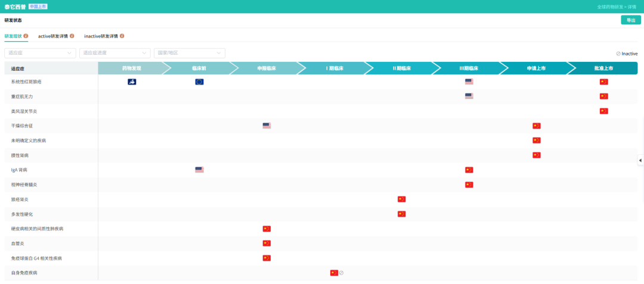
Task: Click the US flag in IgA 肾病 row
Action: point(199,170)
